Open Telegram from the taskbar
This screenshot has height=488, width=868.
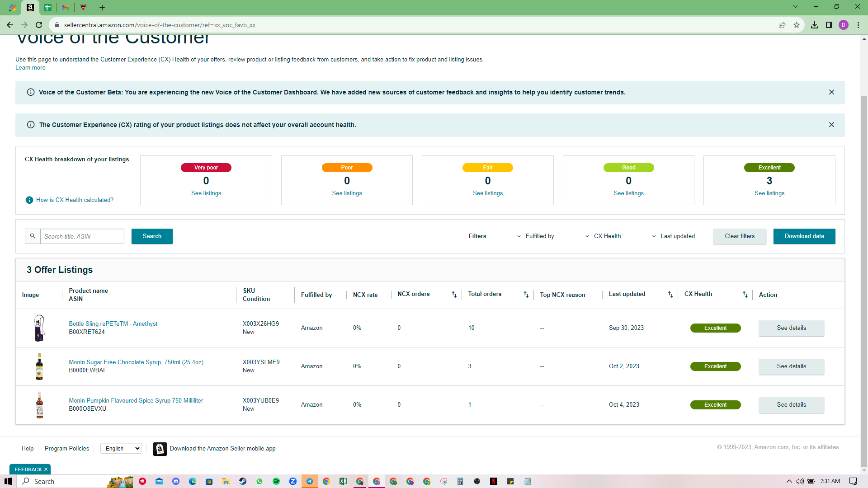coord(310,481)
